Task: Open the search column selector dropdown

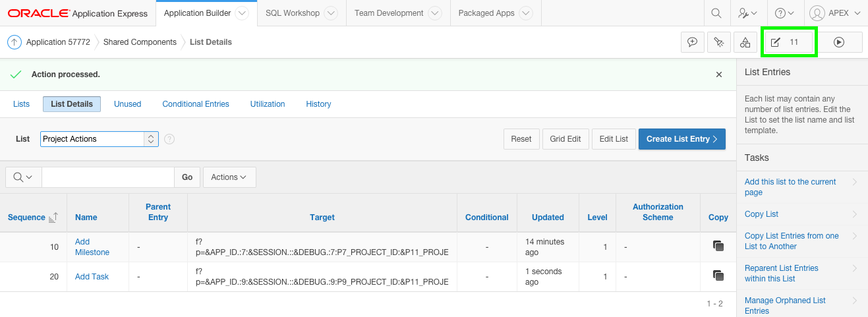Action: coord(23,177)
